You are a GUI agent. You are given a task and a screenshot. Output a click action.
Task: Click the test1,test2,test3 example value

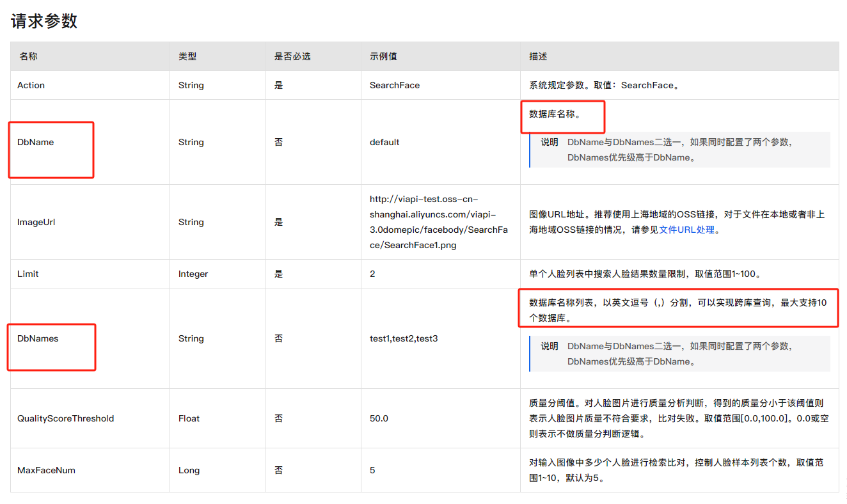tap(404, 338)
